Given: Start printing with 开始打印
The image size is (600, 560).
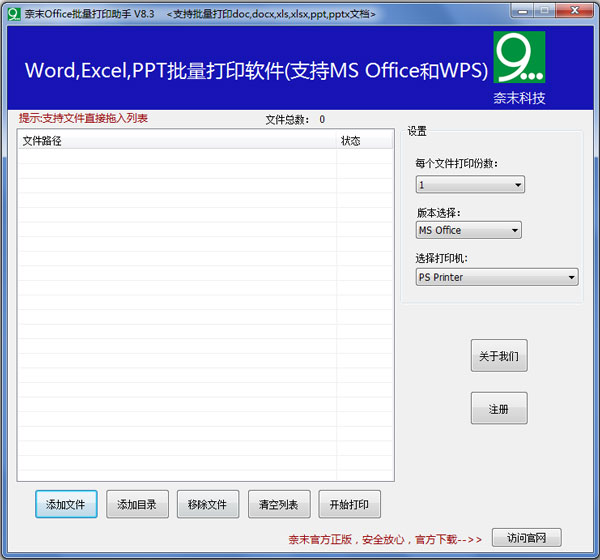Looking at the screenshot, I should (x=349, y=504).
